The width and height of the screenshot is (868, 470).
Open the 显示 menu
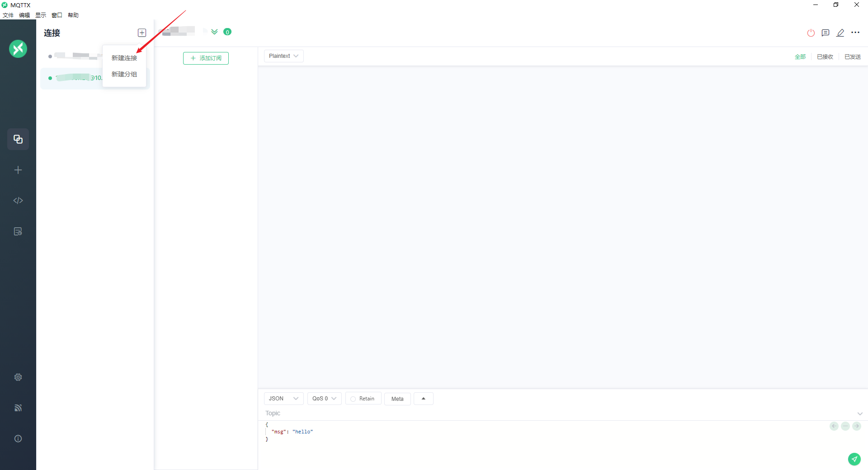pos(41,15)
